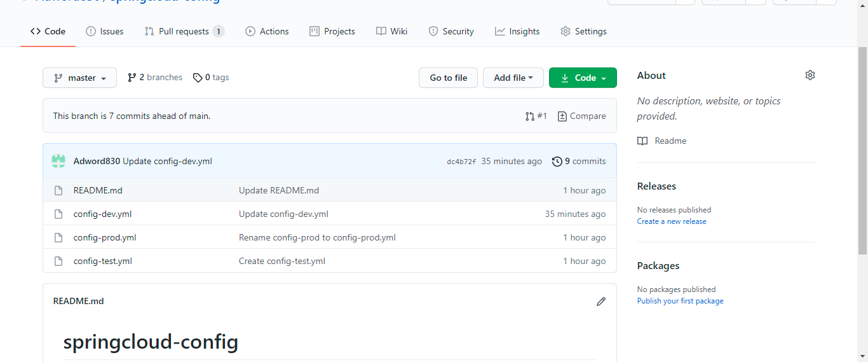Click the 35 minutes ago timestamp on config-dev.yml row

pos(576,214)
